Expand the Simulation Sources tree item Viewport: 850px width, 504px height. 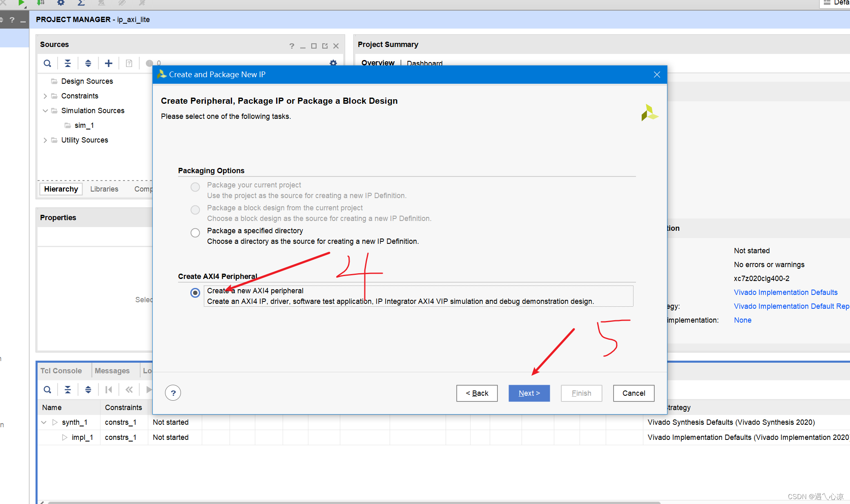pos(45,110)
